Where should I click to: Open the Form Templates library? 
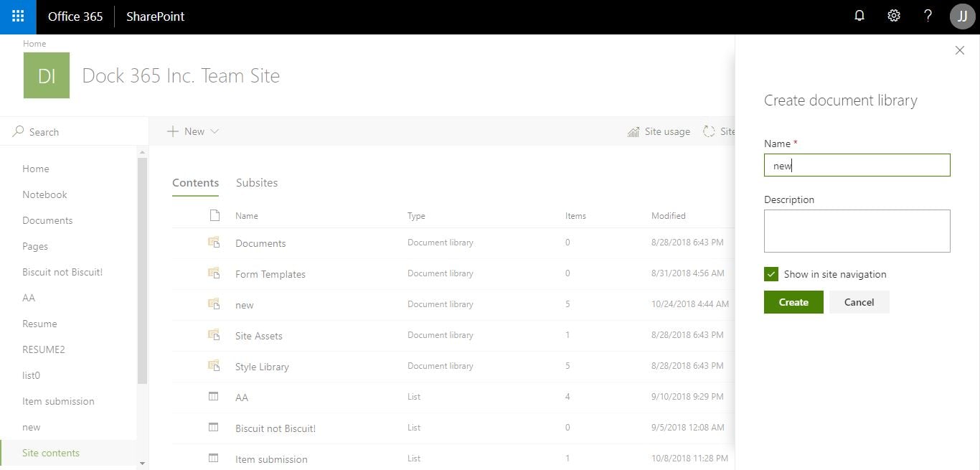click(x=270, y=274)
